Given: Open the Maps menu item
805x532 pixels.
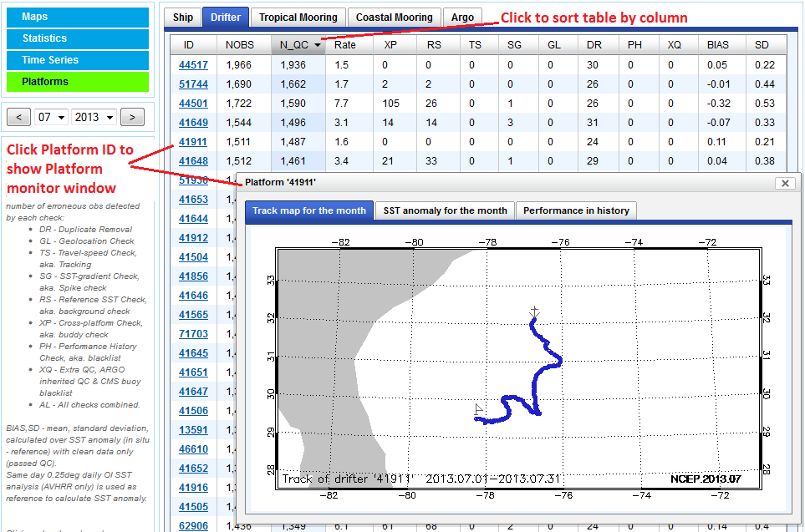Looking at the screenshot, I should [77, 17].
